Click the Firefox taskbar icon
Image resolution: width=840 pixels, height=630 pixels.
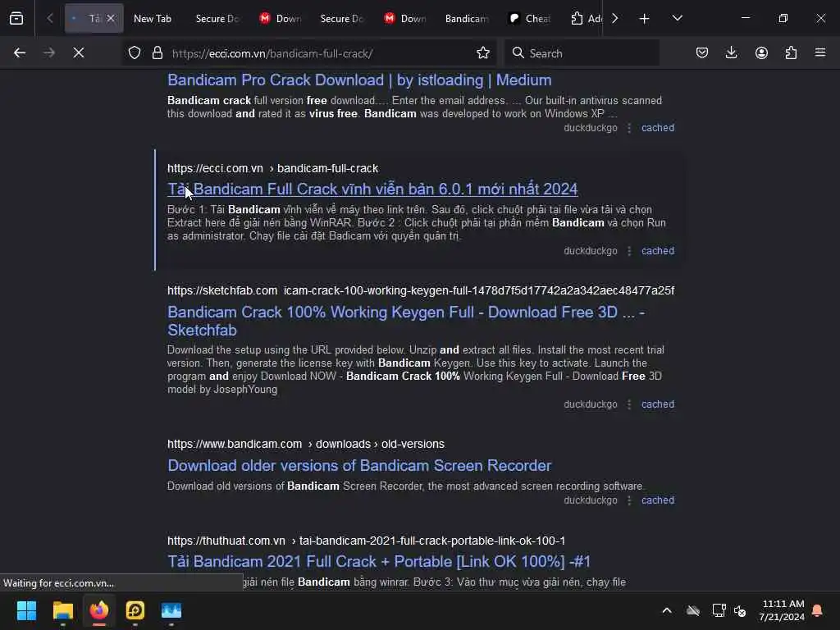(99, 610)
